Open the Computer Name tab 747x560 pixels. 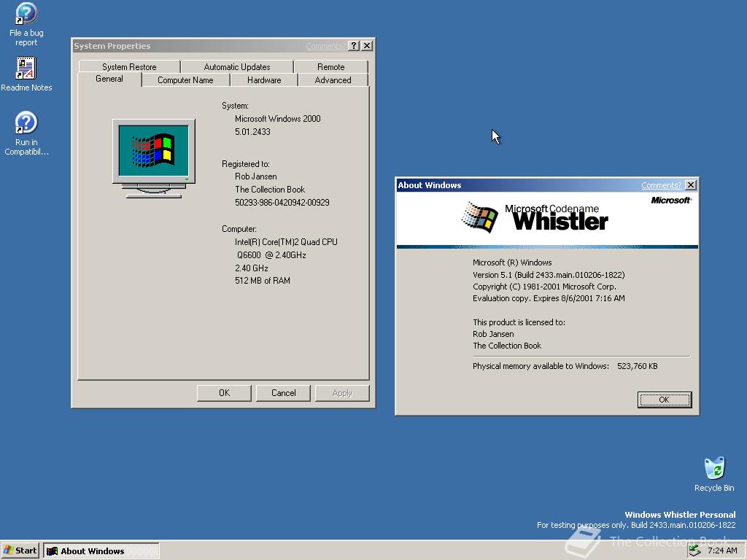[185, 80]
